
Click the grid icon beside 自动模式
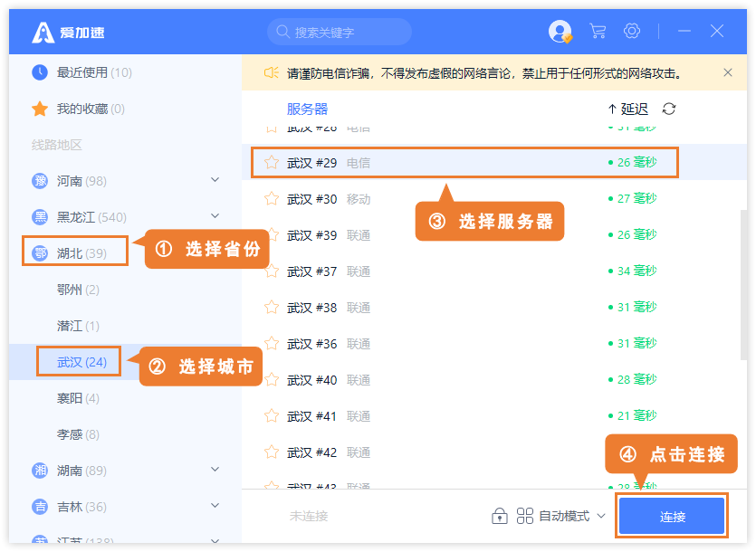[x=524, y=516]
